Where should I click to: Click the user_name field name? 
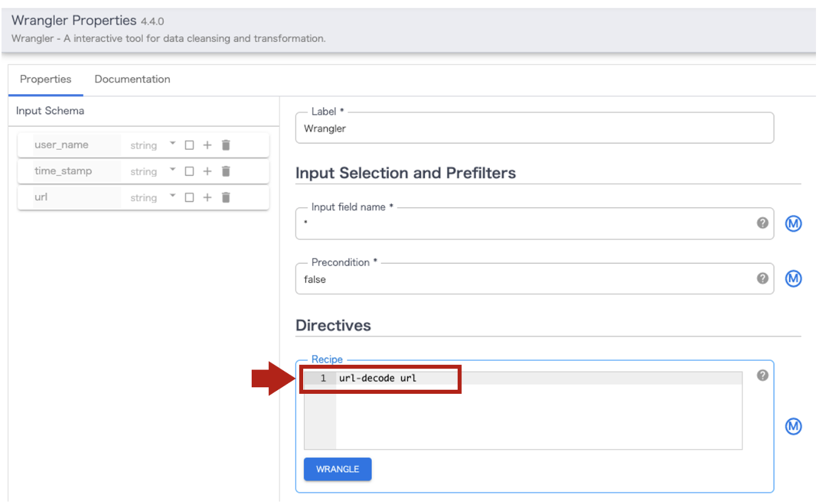[x=62, y=145]
